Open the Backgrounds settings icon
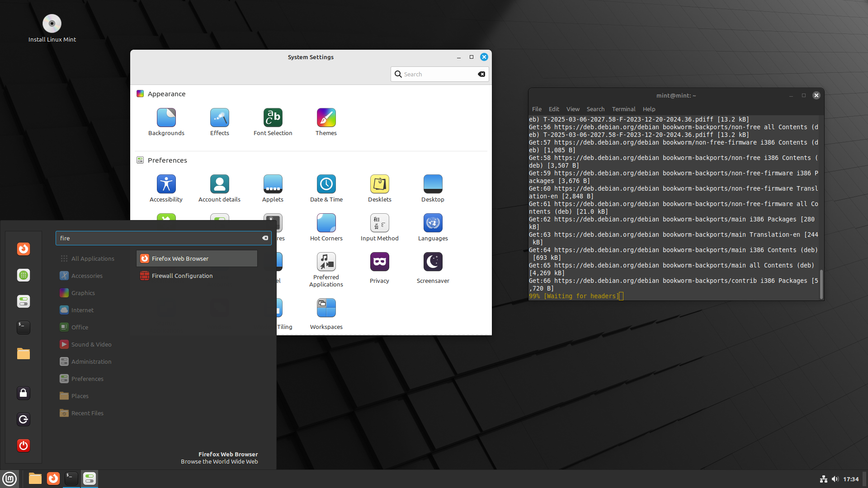Viewport: 868px width, 488px height. tap(166, 118)
